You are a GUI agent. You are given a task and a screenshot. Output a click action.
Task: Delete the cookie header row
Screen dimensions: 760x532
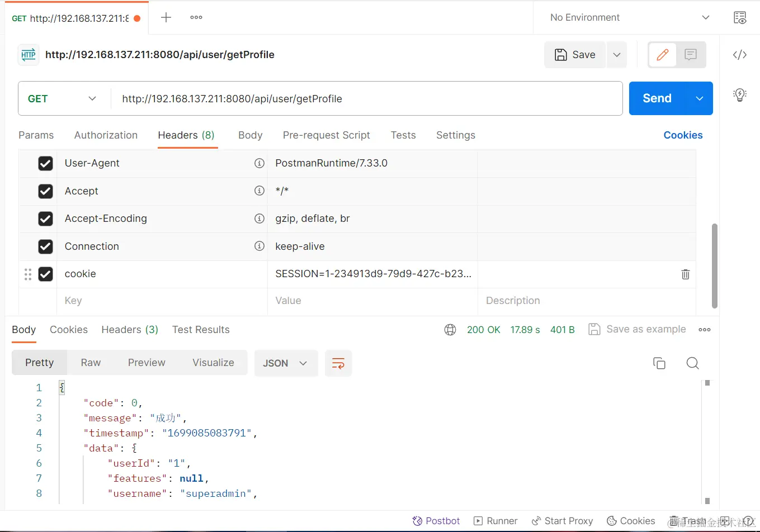coord(685,274)
